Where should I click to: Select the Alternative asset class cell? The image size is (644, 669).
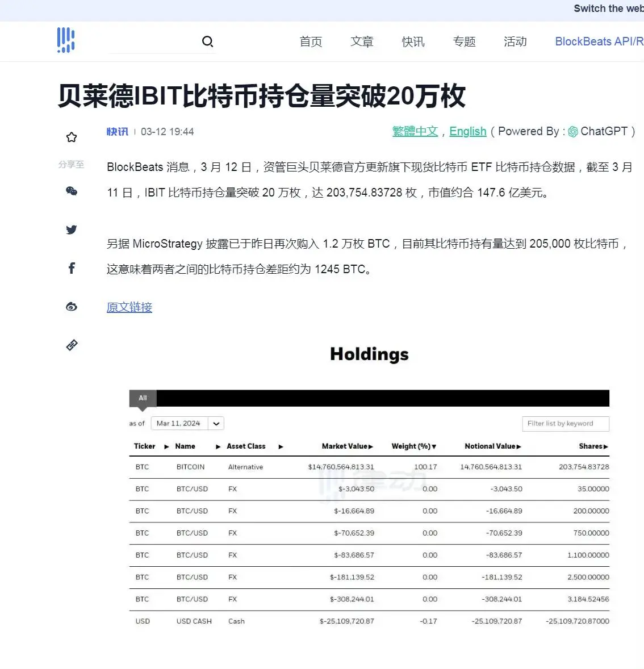pyautogui.click(x=245, y=467)
